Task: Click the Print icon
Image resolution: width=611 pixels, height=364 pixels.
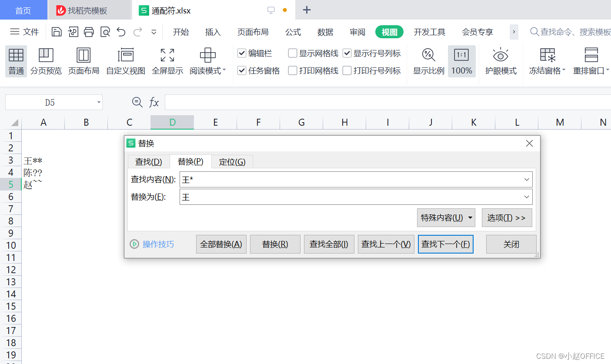Action: (x=89, y=32)
